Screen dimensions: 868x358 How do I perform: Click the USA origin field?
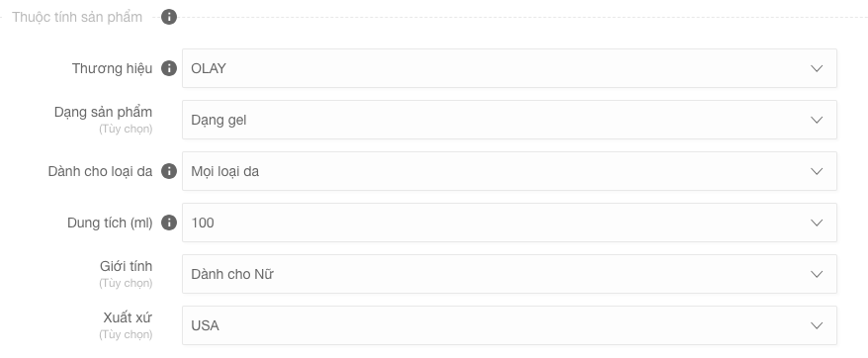[509, 325]
